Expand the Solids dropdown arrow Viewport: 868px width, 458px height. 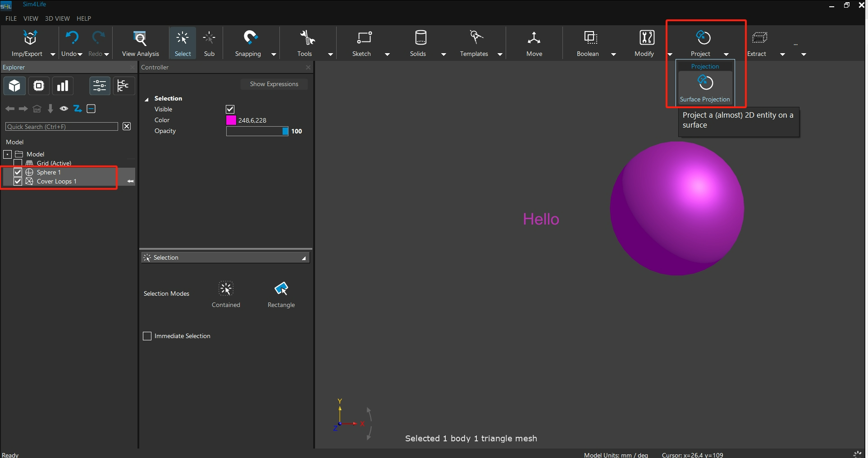pyautogui.click(x=443, y=54)
